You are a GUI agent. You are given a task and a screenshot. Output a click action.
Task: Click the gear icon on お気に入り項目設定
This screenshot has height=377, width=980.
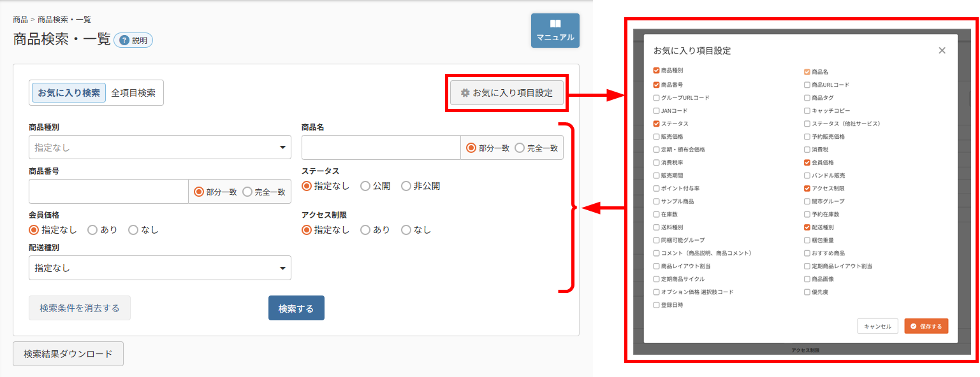click(x=465, y=93)
